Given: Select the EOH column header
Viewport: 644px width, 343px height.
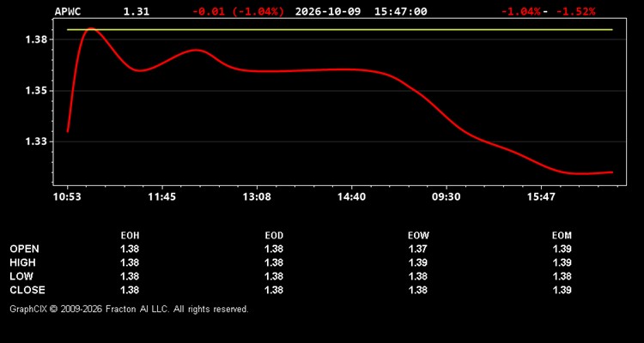Looking at the screenshot, I should click(130, 236).
